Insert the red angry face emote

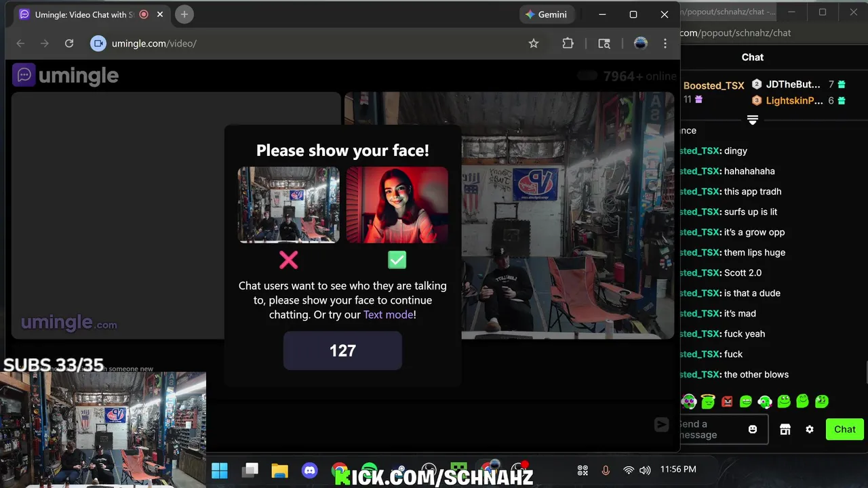[x=727, y=401]
